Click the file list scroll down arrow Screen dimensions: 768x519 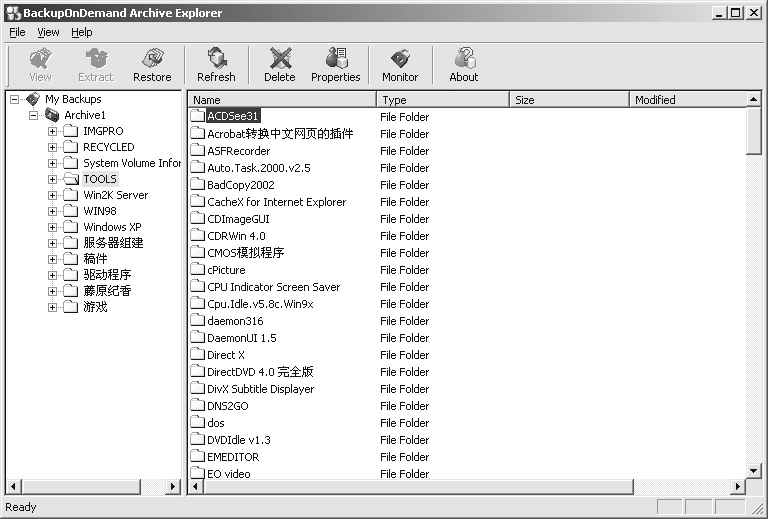(754, 471)
